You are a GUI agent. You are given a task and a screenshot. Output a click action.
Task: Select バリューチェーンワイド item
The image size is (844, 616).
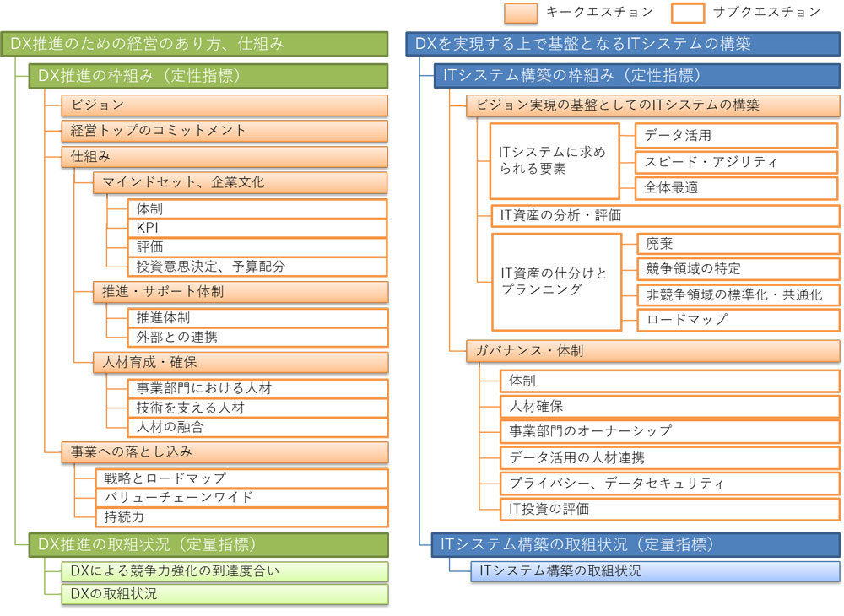[241, 497]
